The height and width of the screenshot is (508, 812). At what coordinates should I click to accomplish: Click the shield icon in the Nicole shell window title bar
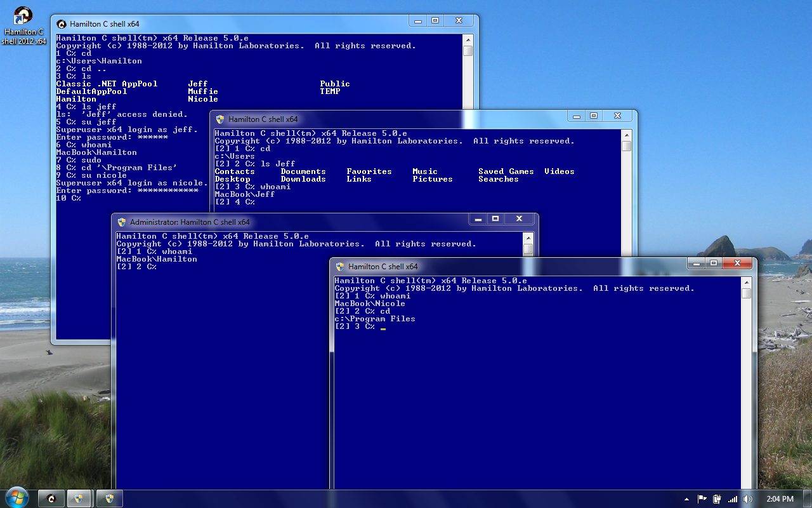click(x=340, y=267)
